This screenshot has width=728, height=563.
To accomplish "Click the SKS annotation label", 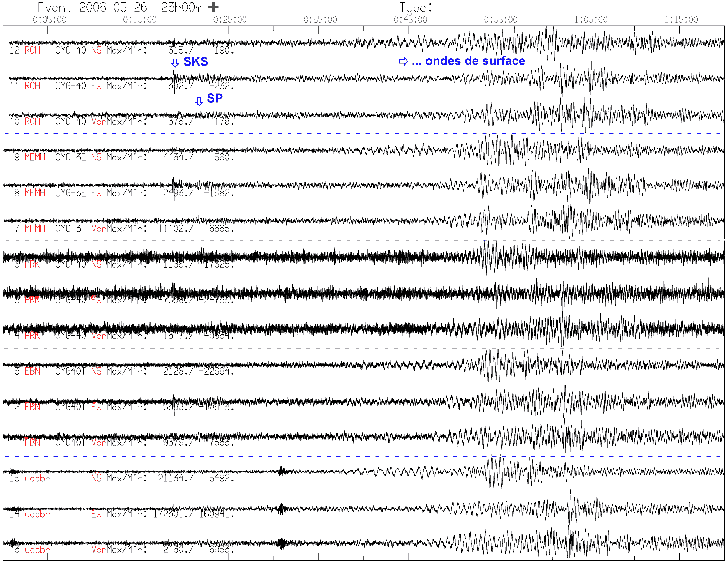I will pyautogui.click(x=196, y=62).
